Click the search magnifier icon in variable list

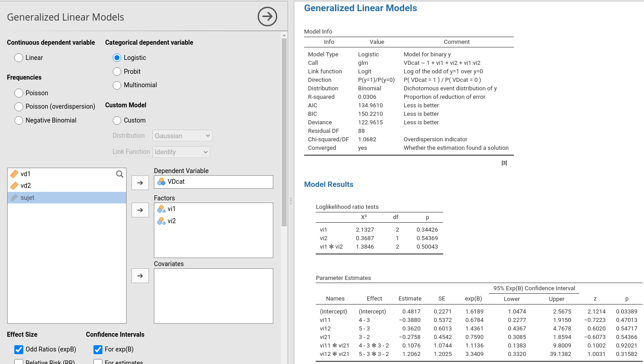click(x=120, y=174)
